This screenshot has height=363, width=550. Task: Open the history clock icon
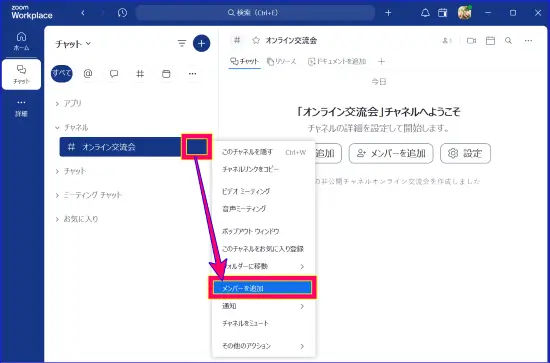(x=122, y=13)
